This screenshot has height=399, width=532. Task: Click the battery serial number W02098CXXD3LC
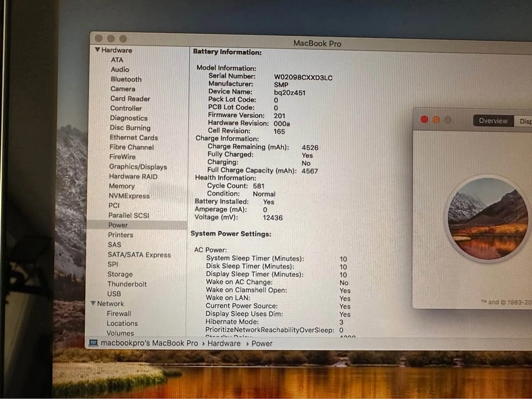303,78
